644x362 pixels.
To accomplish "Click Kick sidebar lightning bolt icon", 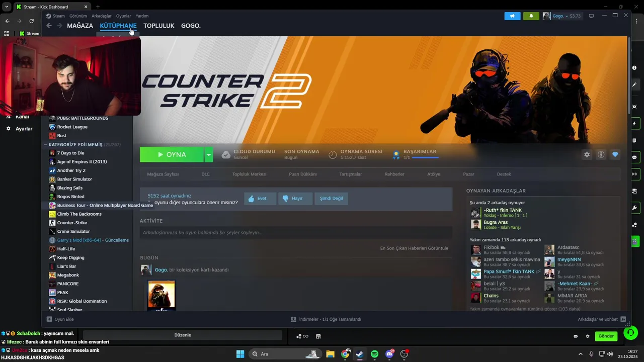I will pyautogui.click(x=634, y=124).
